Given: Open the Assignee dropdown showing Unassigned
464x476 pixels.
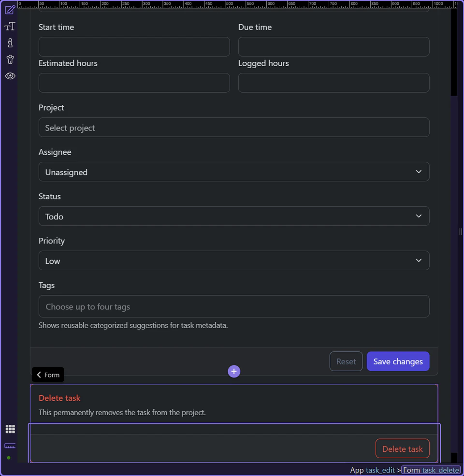Looking at the screenshot, I should [x=234, y=172].
